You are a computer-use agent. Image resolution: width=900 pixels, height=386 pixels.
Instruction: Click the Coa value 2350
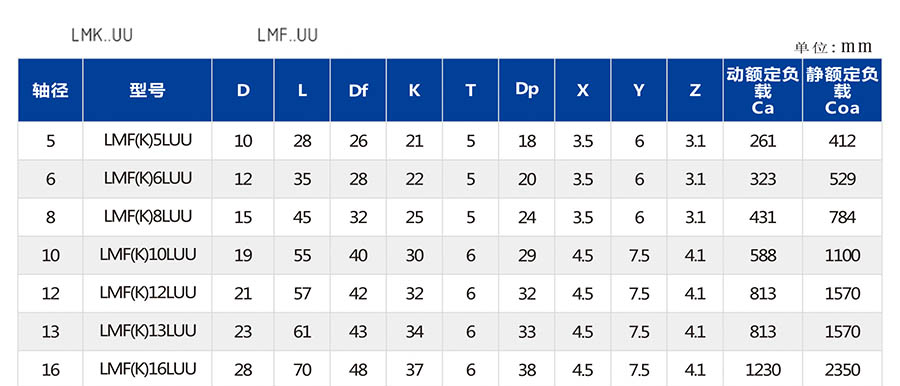pyautogui.click(x=842, y=369)
